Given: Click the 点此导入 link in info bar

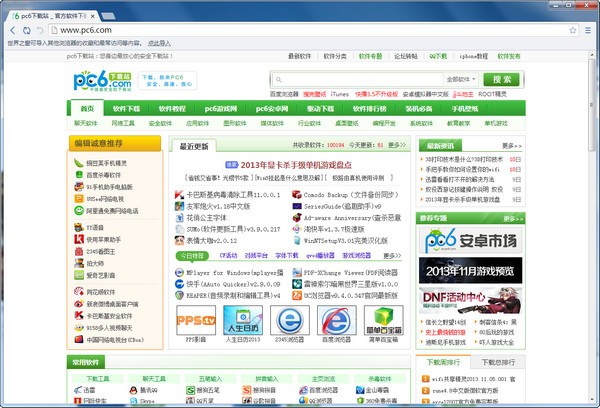Looking at the screenshot, I should pos(159,43).
